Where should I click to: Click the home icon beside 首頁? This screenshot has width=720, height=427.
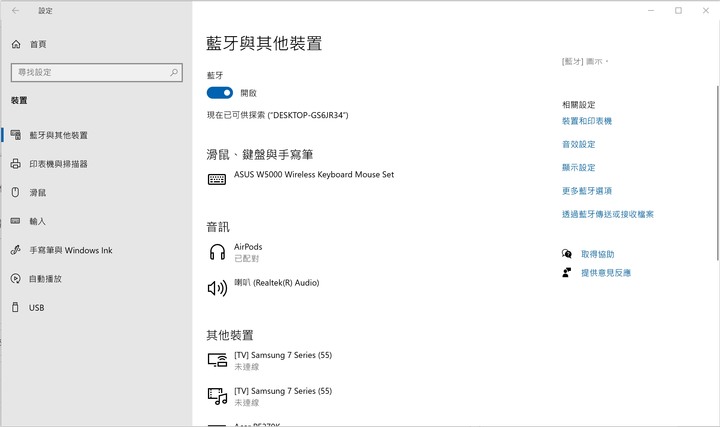point(16,44)
